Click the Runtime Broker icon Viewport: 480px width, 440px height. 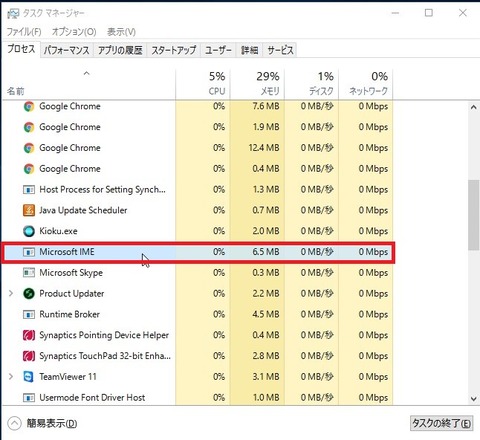(29, 314)
